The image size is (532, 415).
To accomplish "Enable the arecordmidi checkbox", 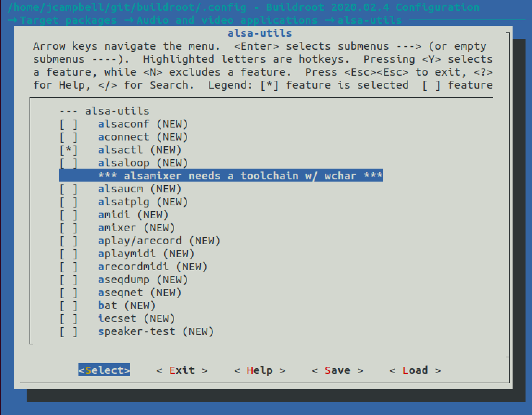I will (x=68, y=267).
